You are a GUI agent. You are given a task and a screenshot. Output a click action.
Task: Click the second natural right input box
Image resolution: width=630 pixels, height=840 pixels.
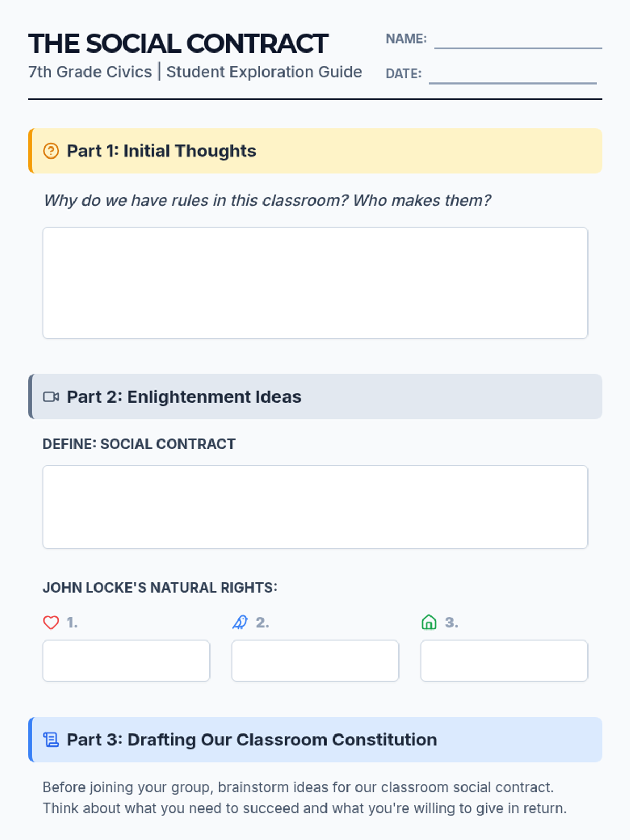pyautogui.click(x=315, y=661)
